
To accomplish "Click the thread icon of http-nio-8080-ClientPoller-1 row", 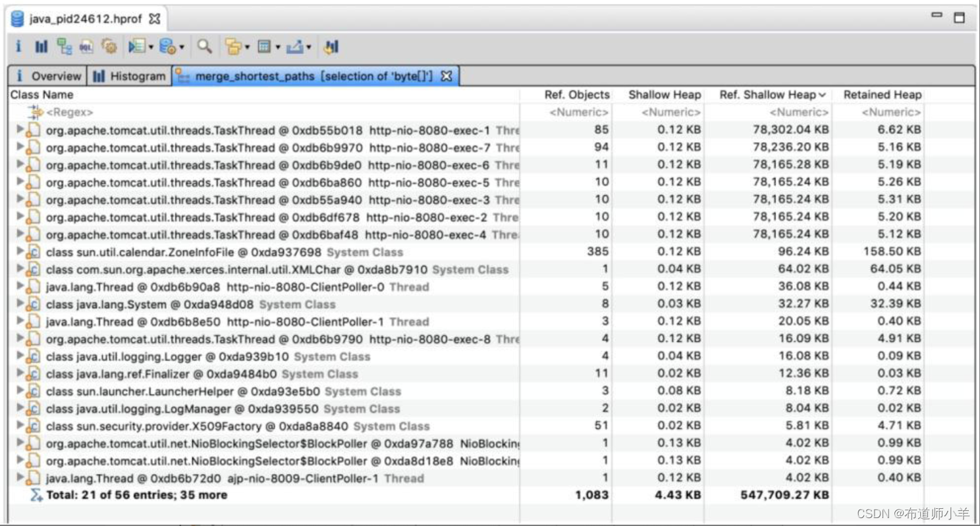I will (33, 321).
